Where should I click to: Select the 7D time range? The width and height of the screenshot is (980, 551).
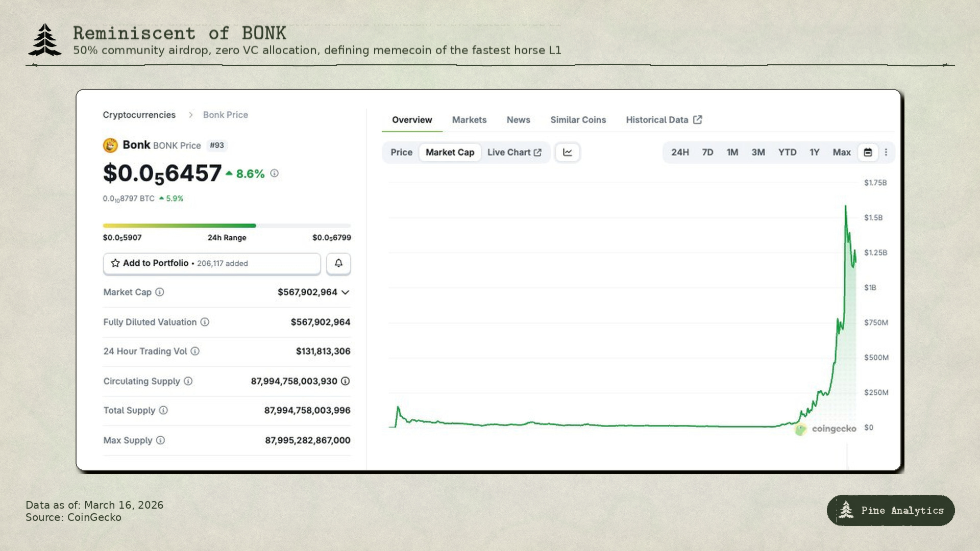click(x=707, y=153)
